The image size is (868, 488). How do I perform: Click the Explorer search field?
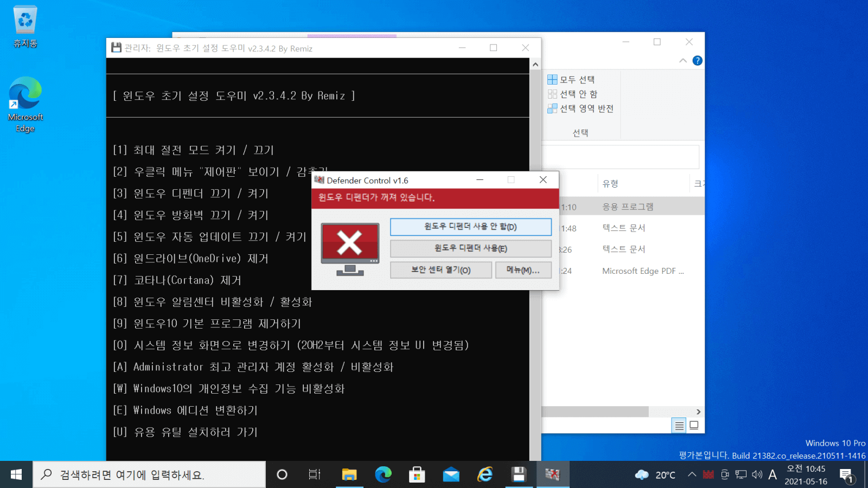click(620, 157)
